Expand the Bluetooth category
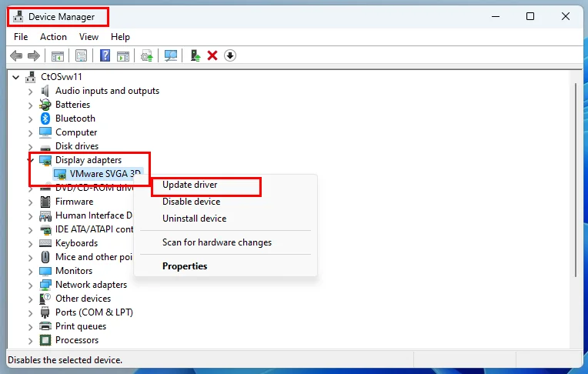Image resolution: width=588 pixels, height=374 pixels. (31, 119)
